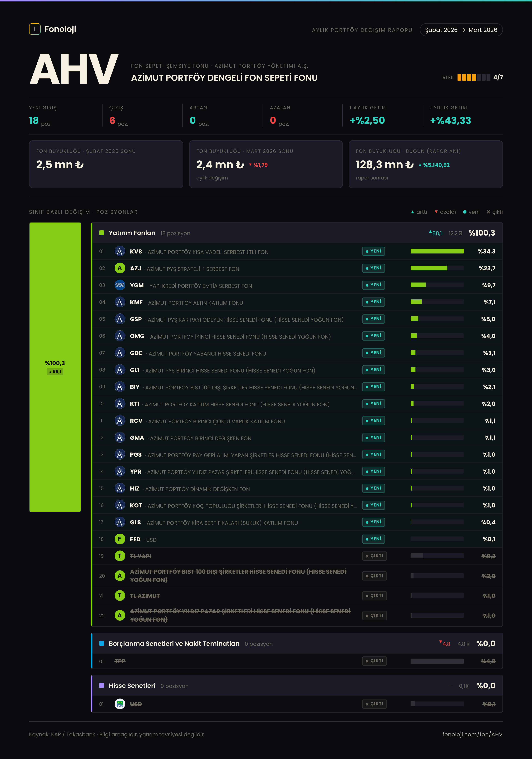Viewport: 532px width, 759px height.
Task: Click the ÇIKTI badge on the USD row
Action: (x=374, y=704)
